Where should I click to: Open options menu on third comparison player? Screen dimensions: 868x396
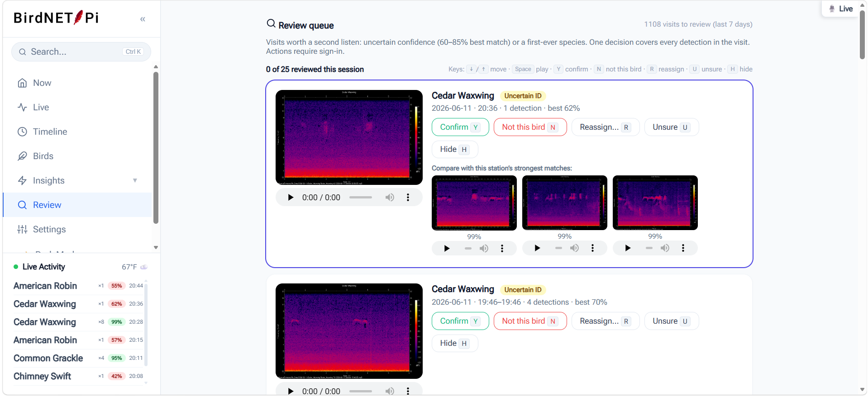(683, 248)
